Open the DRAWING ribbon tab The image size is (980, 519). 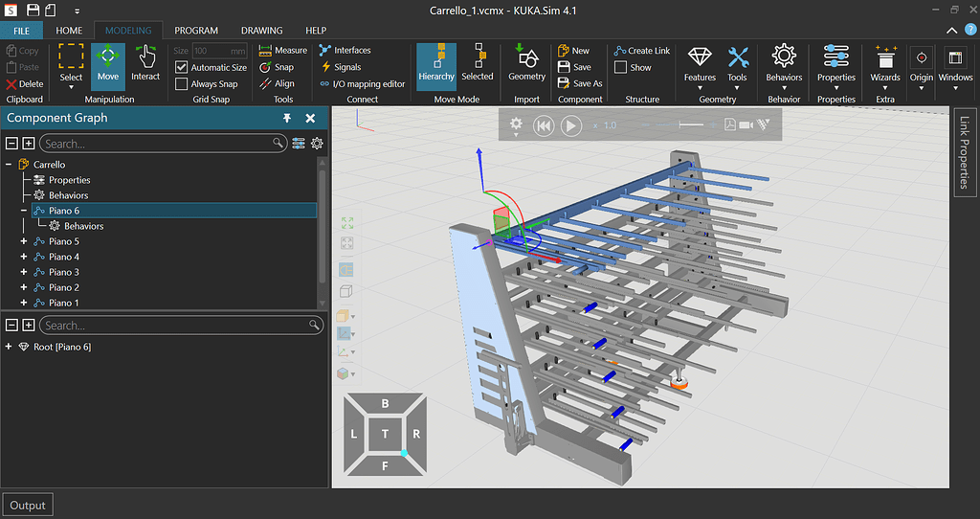261,31
